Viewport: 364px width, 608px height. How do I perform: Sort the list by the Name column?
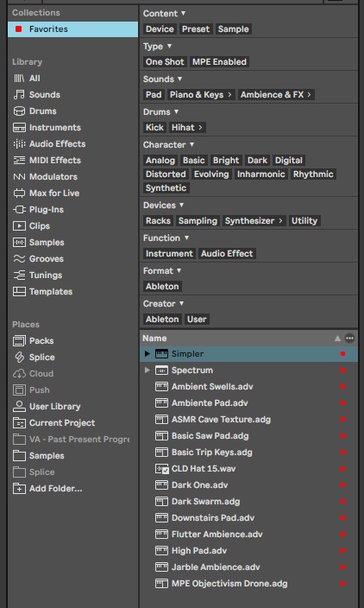(154, 339)
